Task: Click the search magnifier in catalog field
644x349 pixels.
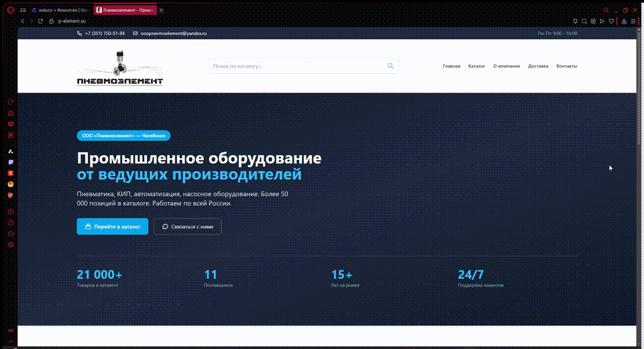Action: (x=390, y=66)
